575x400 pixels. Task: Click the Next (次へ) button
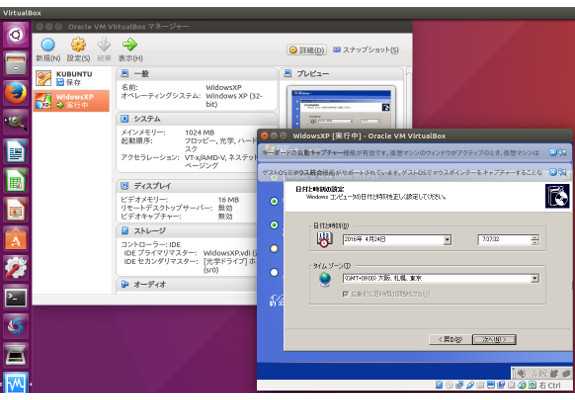(x=494, y=340)
